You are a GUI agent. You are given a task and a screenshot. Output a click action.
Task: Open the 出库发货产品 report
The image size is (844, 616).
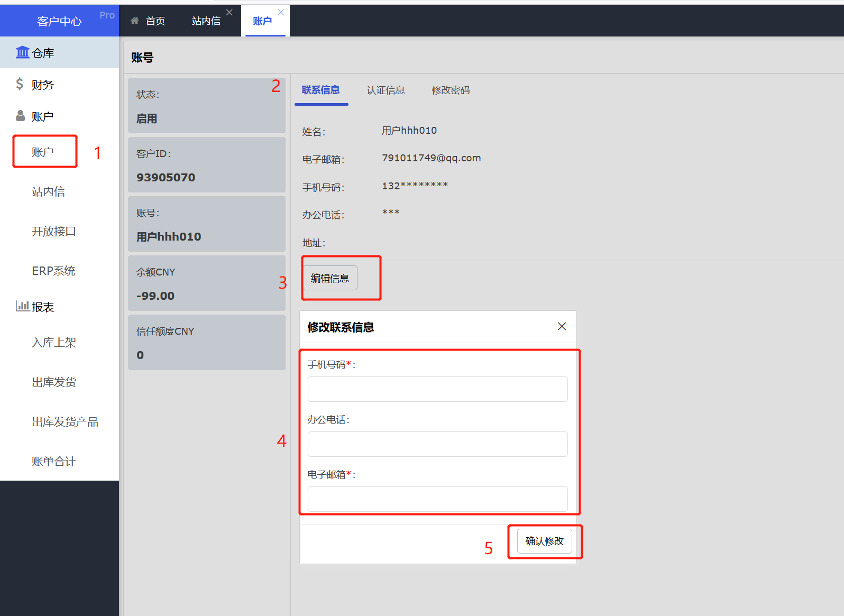pos(65,422)
